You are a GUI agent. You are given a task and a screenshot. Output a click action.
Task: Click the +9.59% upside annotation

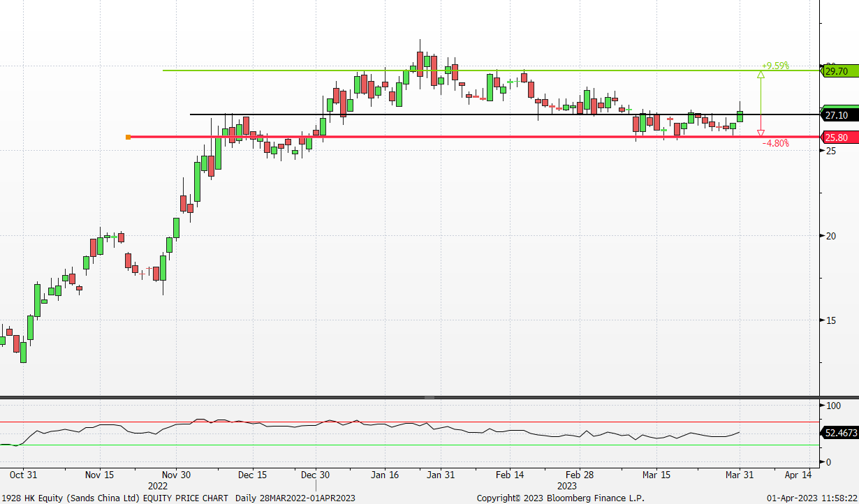point(775,66)
